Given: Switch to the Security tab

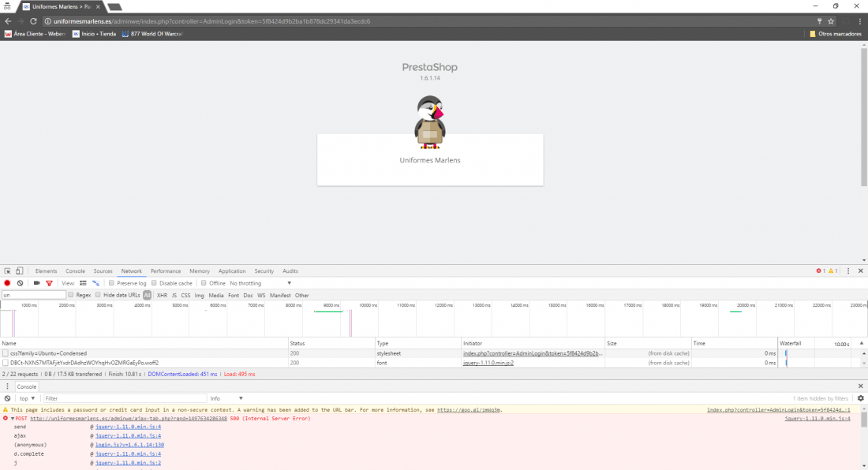Looking at the screenshot, I should pos(264,271).
